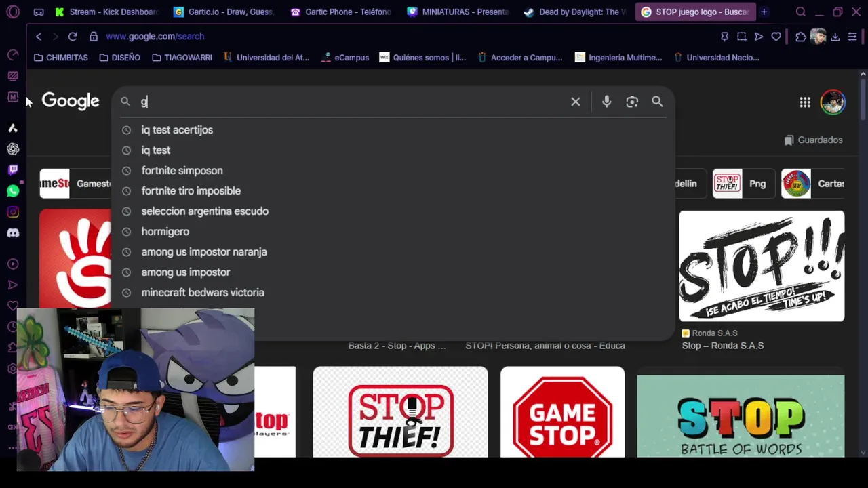Open WhatsApp in the sidebar

coord(13,191)
